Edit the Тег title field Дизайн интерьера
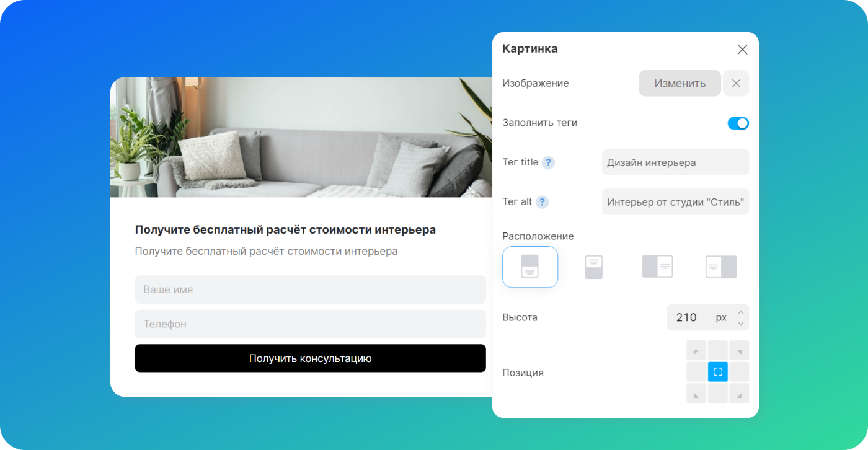 [x=675, y=162]
